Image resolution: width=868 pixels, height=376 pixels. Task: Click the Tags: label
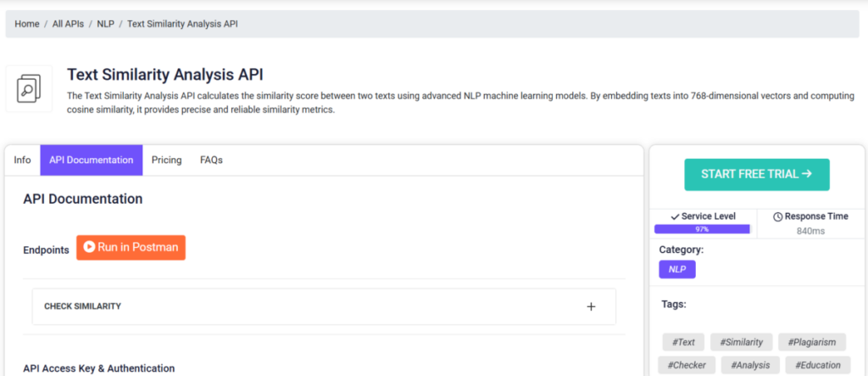[x=674, y=304]
